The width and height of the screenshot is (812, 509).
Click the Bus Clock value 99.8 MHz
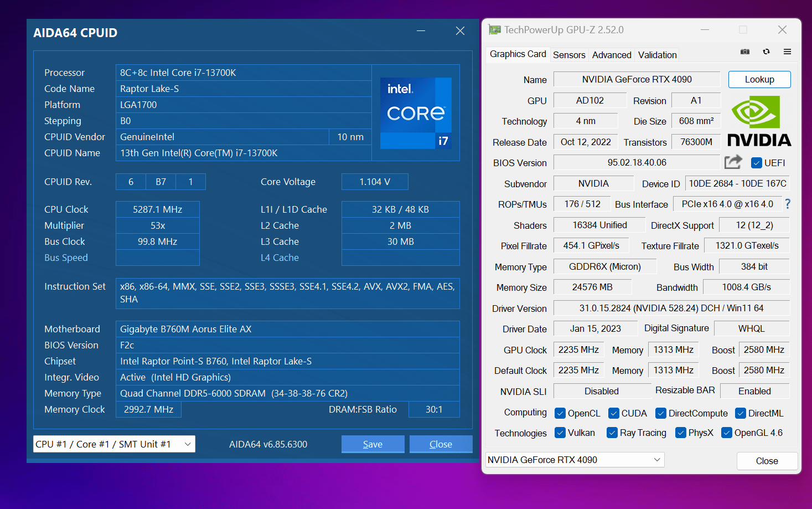pos(158,241)
